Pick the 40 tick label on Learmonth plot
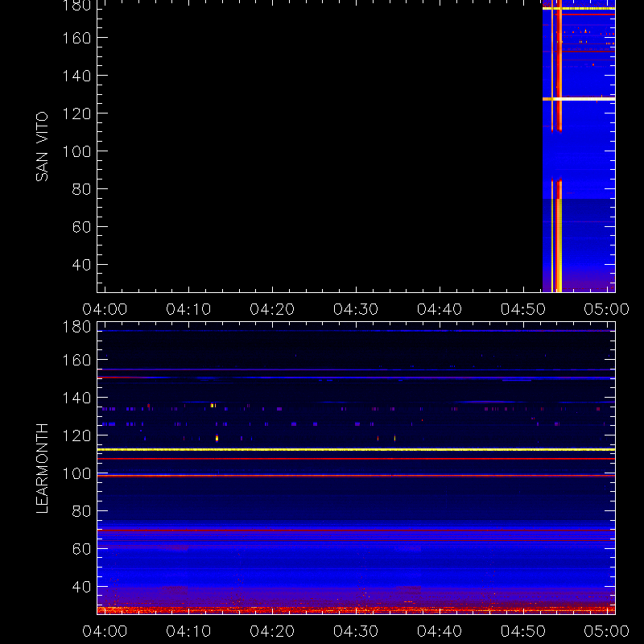Image resolution: width=644 pixels, height=644 pixels. pos(81,587)
